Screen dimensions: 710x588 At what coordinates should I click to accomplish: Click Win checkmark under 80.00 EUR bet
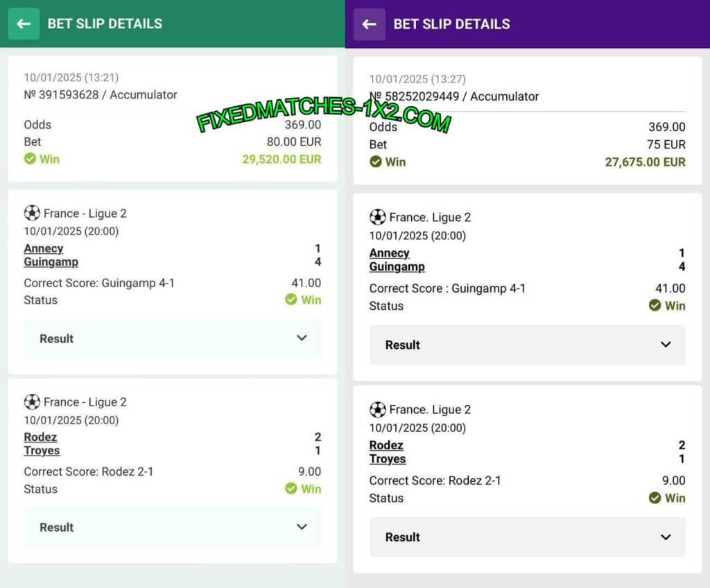[30, 159]
